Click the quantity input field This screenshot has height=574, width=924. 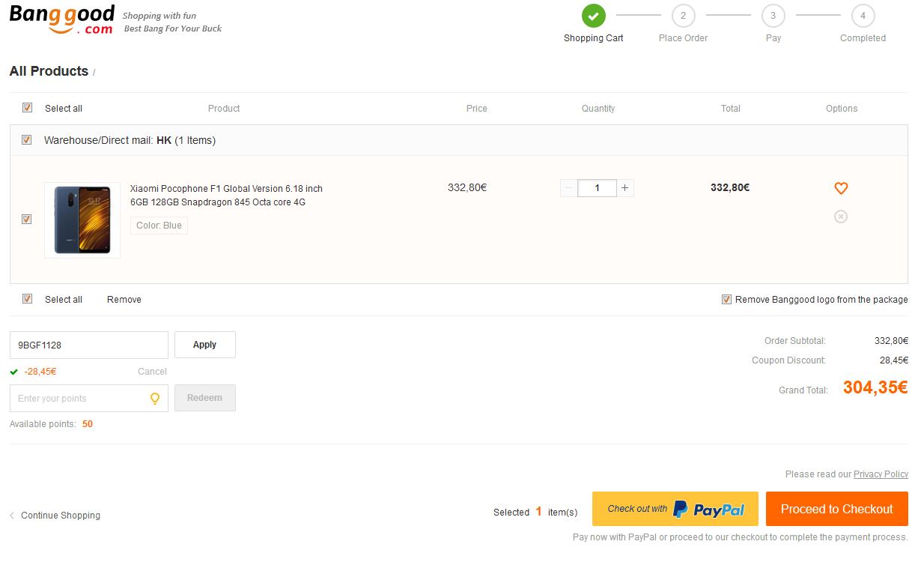597,188
